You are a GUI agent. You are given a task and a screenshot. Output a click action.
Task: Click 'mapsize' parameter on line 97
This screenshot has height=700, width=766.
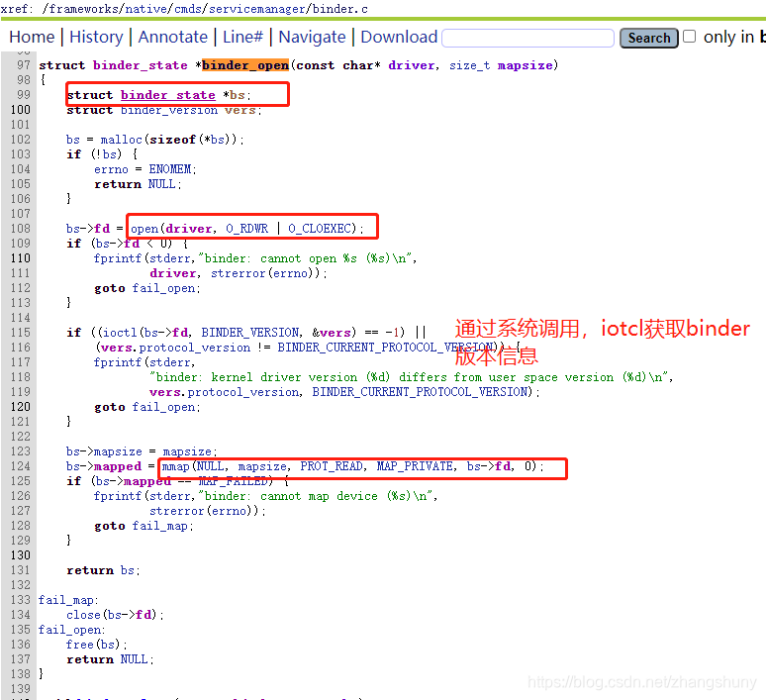point(526,65)
